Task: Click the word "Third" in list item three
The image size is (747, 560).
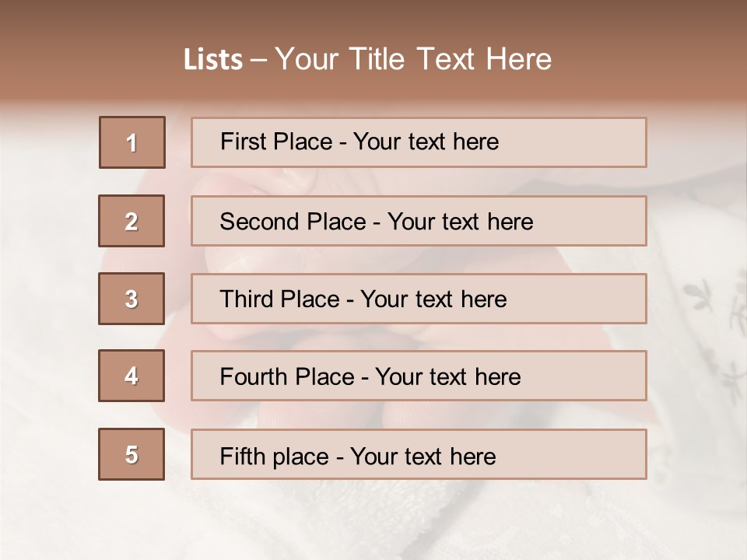Action: coord(247,299)
